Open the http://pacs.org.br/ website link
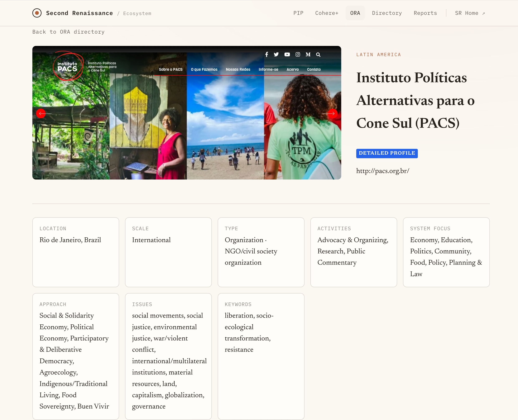The width and height of the screenshot is (518, 420). click(x=383, y=171)
